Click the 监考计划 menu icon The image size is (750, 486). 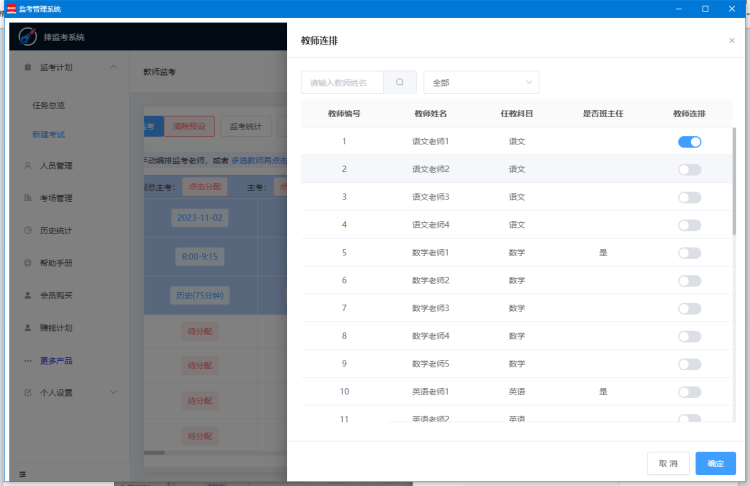click(x=28, y=67)
